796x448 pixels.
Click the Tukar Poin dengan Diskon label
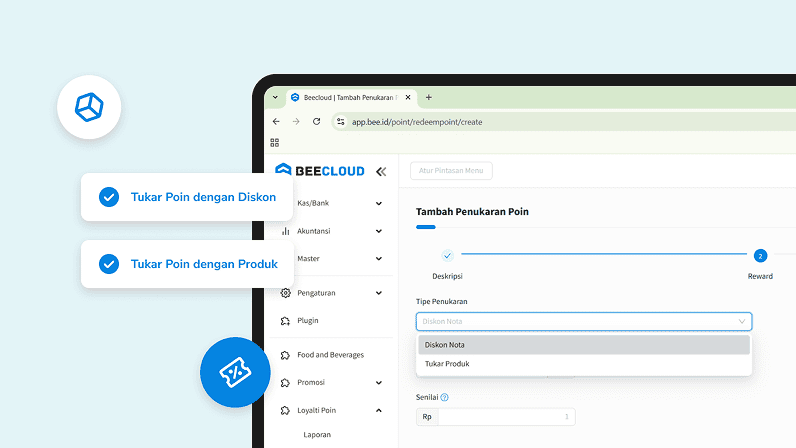coord(203,197)
